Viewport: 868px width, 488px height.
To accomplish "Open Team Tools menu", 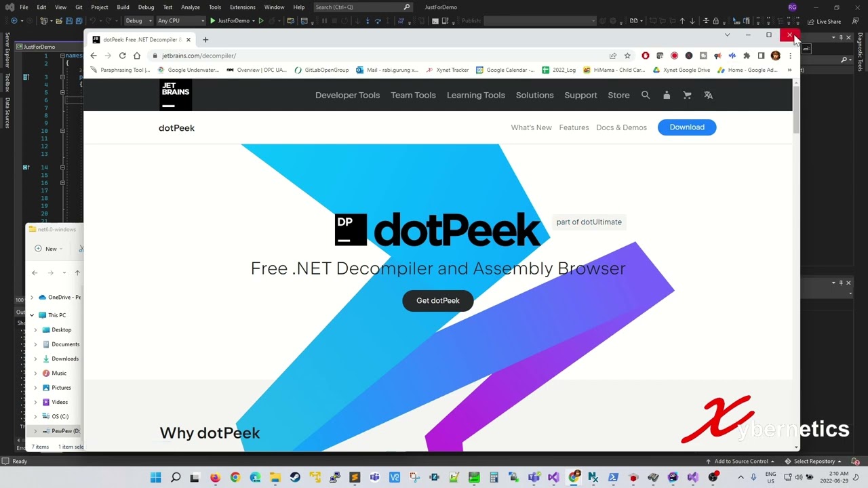I will click(x=413, y=95).
